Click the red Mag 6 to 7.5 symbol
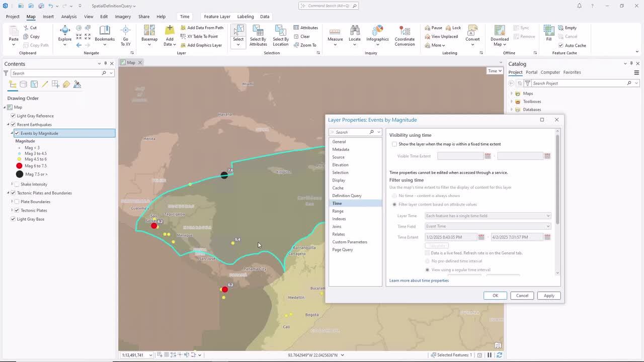Viewport: 644px width, 362px height. click(x=19, y=166)
